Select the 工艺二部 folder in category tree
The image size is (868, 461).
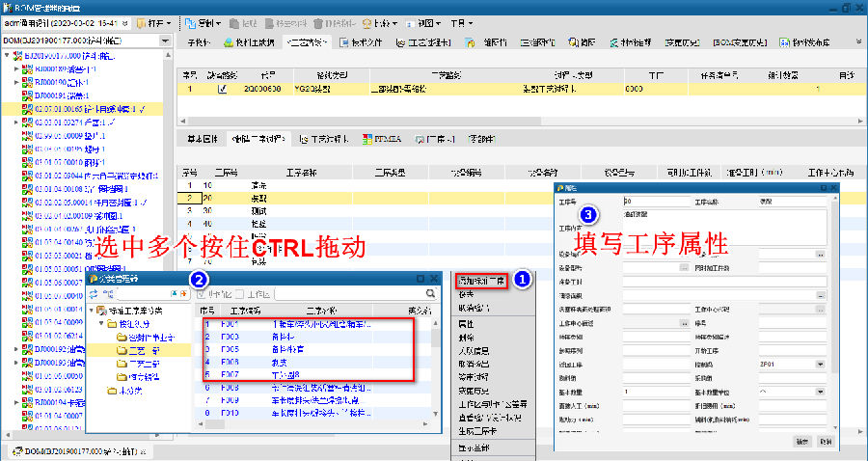point(138,365)
